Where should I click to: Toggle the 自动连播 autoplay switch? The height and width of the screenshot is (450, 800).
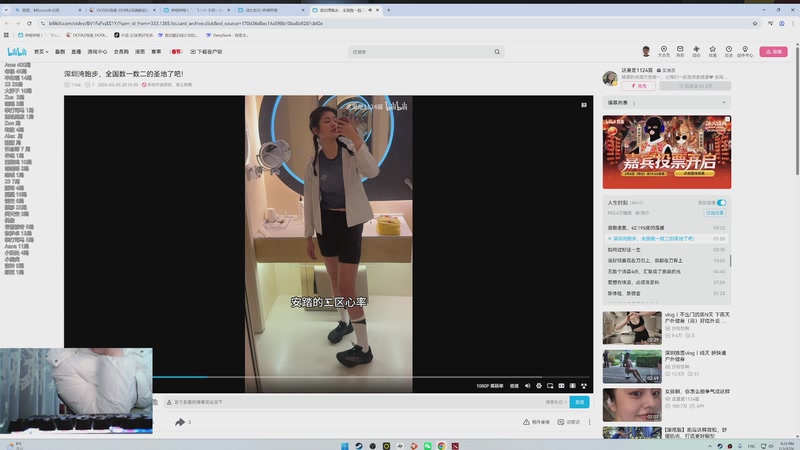[x=721, y=203]
